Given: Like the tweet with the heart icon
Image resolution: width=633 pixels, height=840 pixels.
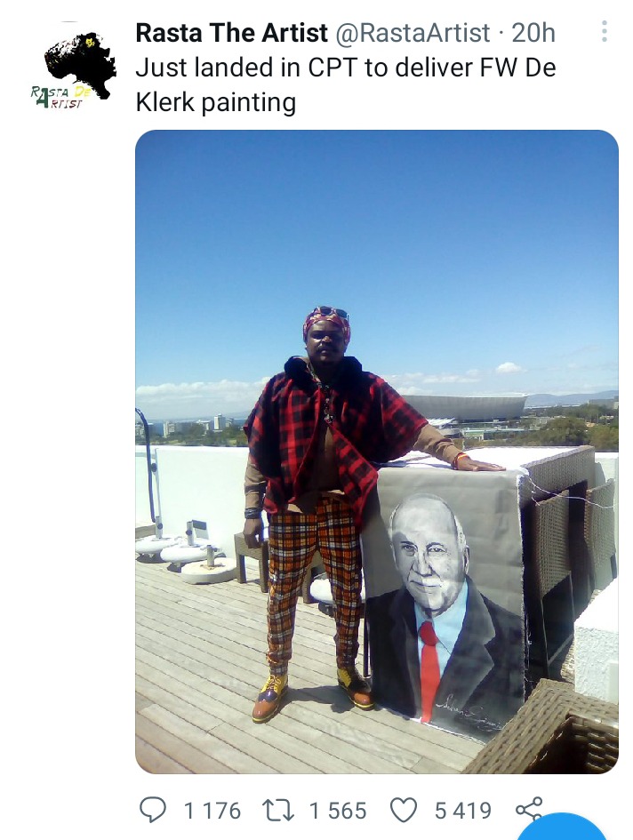Looking at the screenshot, I should [x=403, y=810].
